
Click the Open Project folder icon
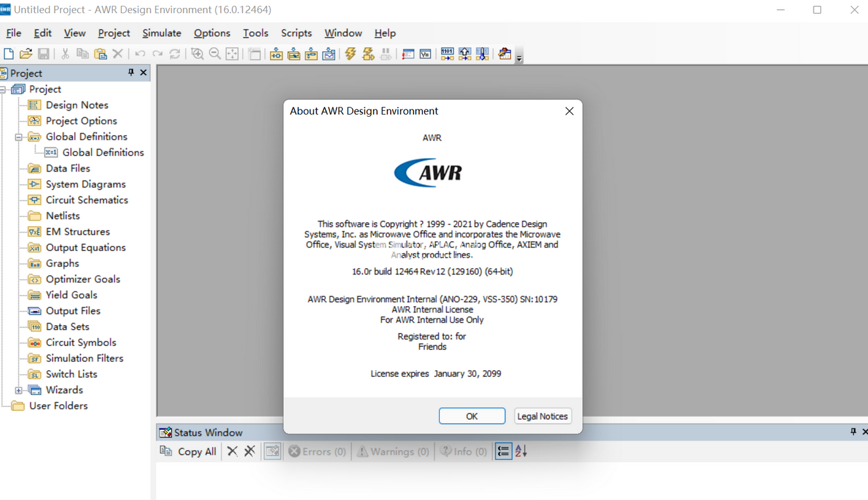click(26, 54)
